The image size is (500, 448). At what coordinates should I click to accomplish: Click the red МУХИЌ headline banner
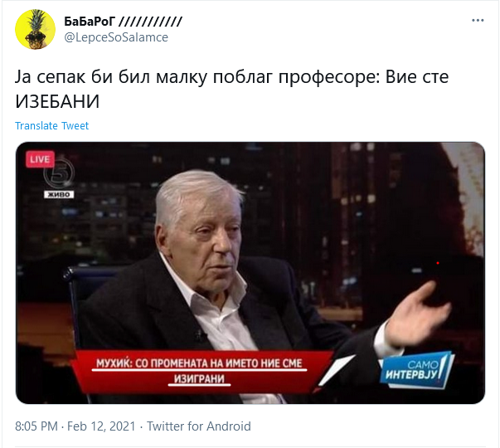[x=199, y=371]
